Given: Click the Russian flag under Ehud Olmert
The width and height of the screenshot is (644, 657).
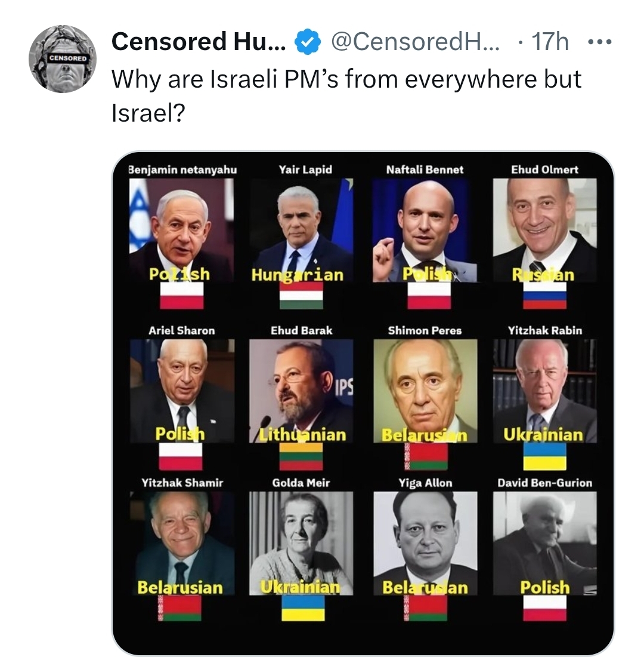Looking at the screenshot, I should tap(544, 295).
